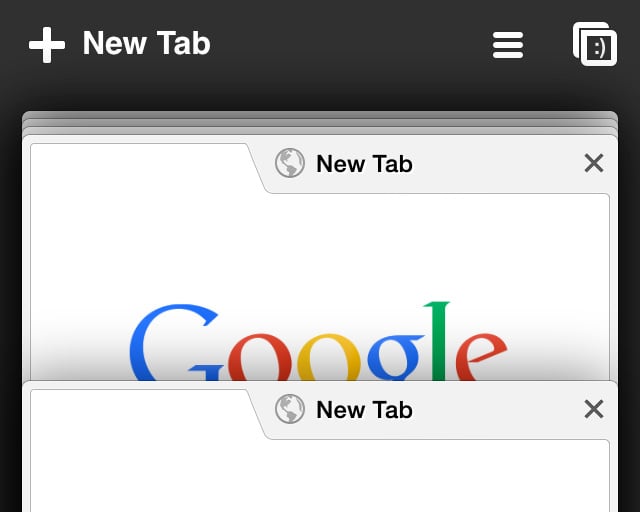Click the New Tab label in header
This screenshot has height=512, width=640.
pos(147,43)
